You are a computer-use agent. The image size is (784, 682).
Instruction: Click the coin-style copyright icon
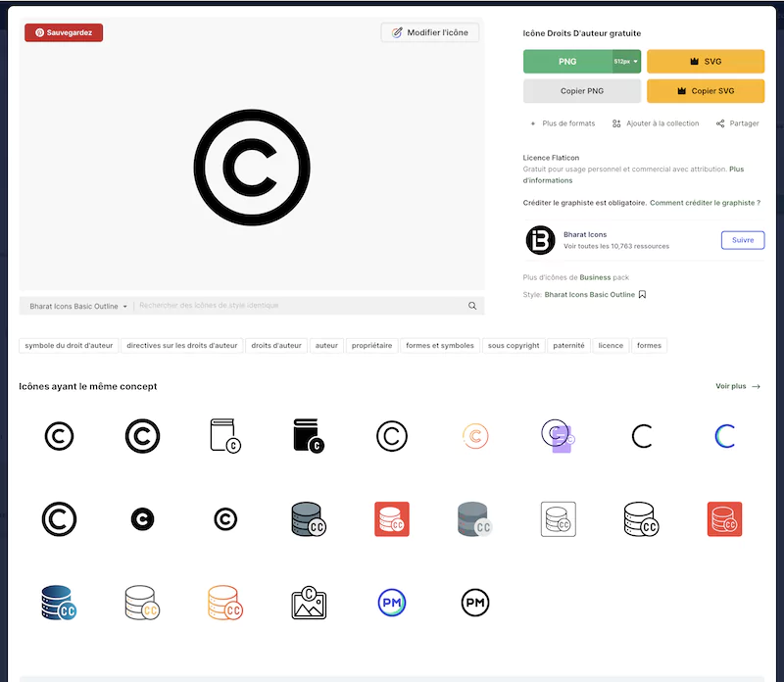[x=141, y=519]
